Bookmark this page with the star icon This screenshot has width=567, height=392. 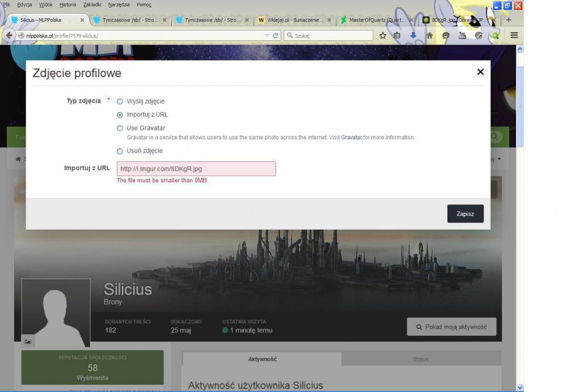pos(383,36)
